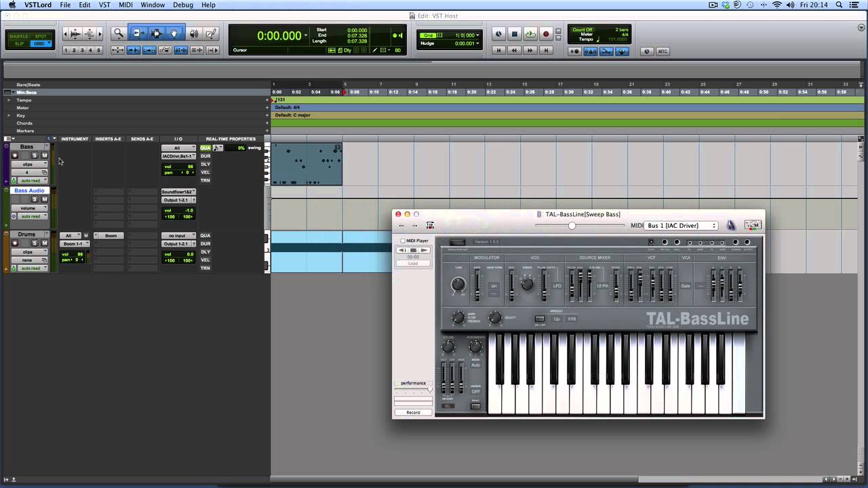868x488 pixels.
Task: Mute the Bass track
Action: 45,156
